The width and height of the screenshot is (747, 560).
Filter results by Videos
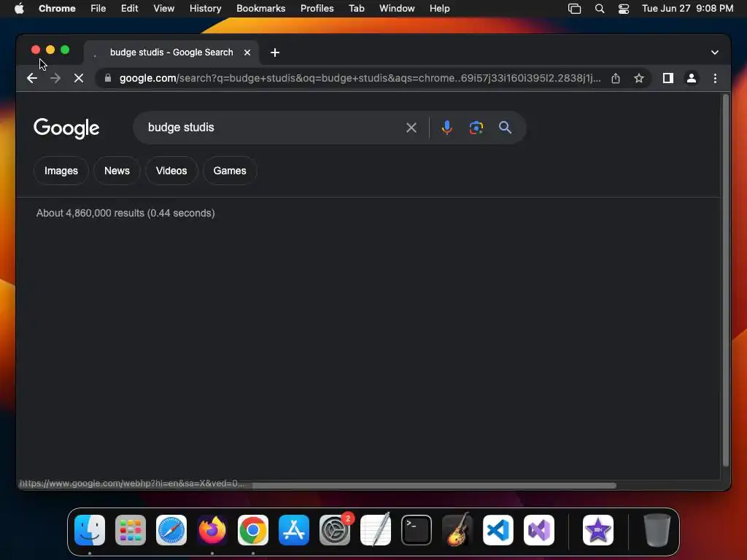point(171,171)
